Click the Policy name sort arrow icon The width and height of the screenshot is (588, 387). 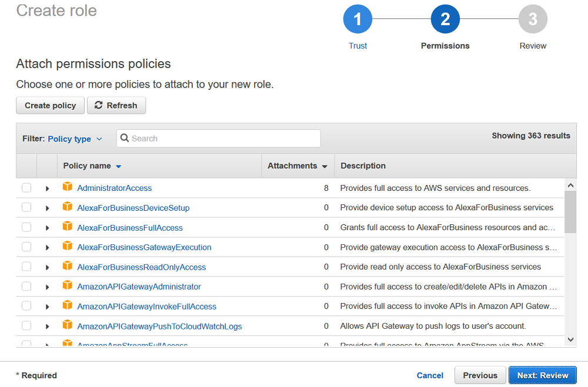118,167
